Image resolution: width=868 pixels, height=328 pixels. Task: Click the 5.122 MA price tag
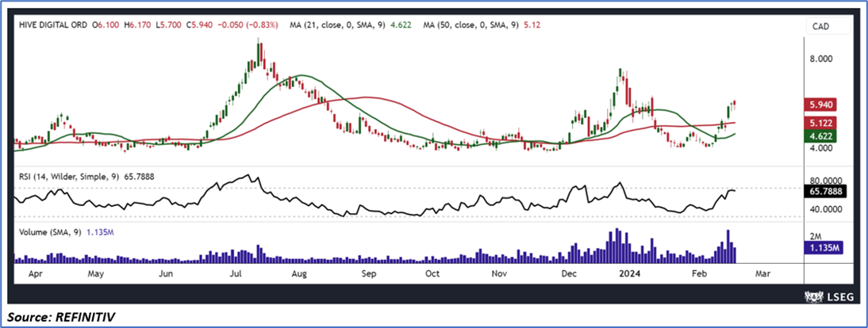[x=820, y=123]
